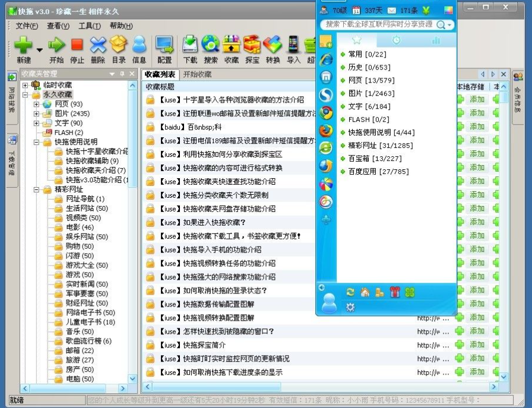This screenshot has height=408, width=532.
Task: Click 添加 button in 快拖视频转换配置图解 row
Action: tap(477, 317)
